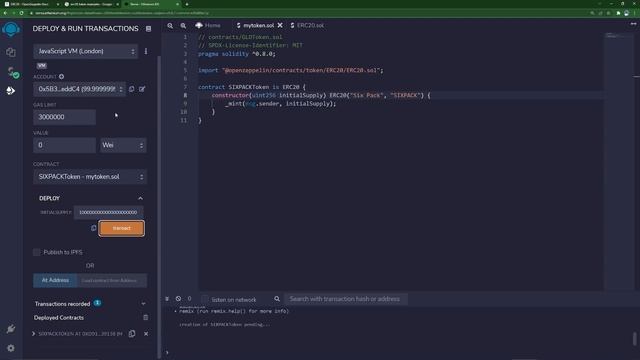
Task: Open the Plugin Manager plug icon
Action: (x=11, y=329)
